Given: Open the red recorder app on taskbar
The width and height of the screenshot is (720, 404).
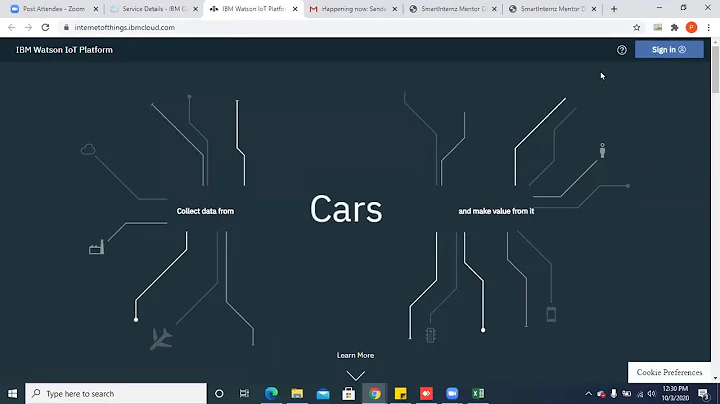Looking at the screenshot, I should [426, 393].
